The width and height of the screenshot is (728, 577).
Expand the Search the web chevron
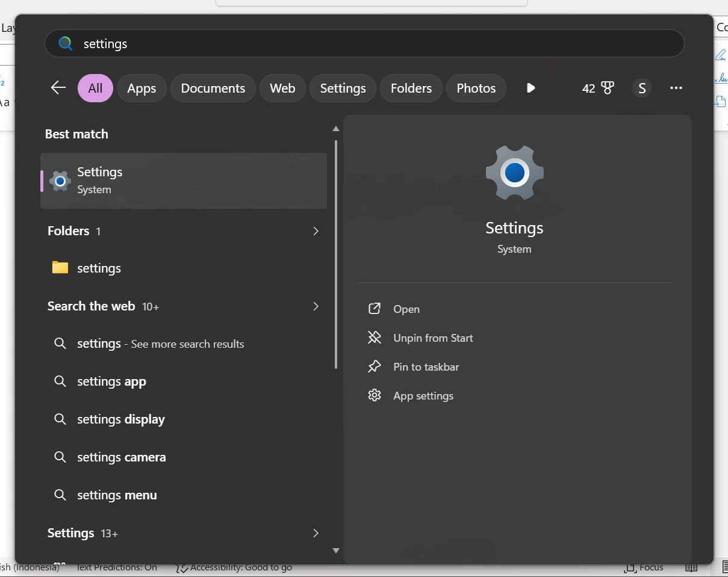(x=316, y=306)
